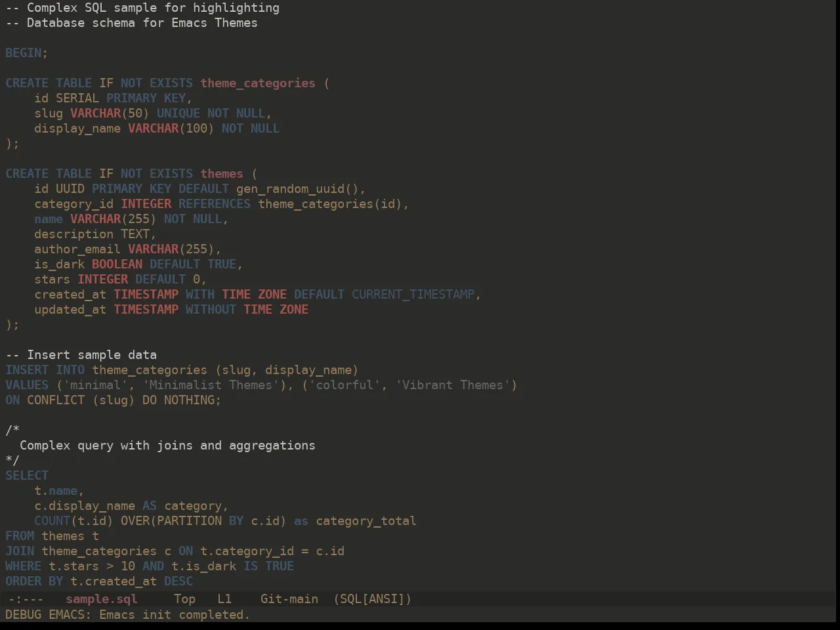The image size is (840, 630).
Task: Click the 'DEBUG EMACS: Emacs init completed.' message
Action: [x=127, y=615]
